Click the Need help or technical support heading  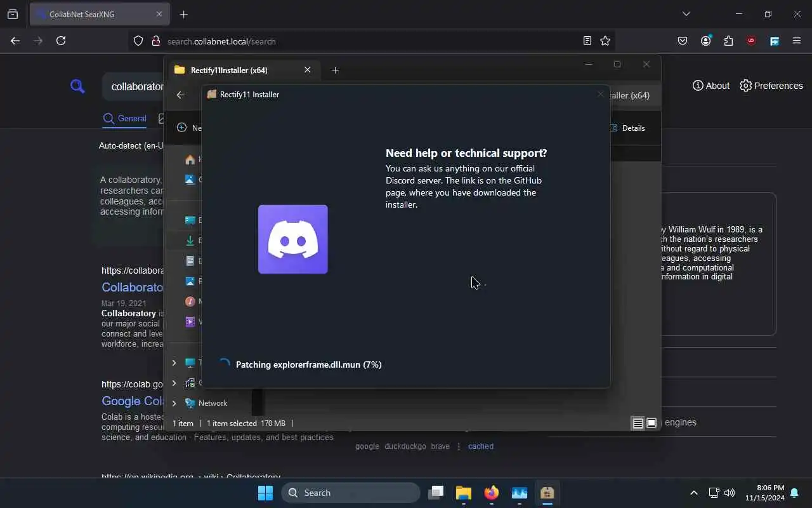click(x=466, y=153)
